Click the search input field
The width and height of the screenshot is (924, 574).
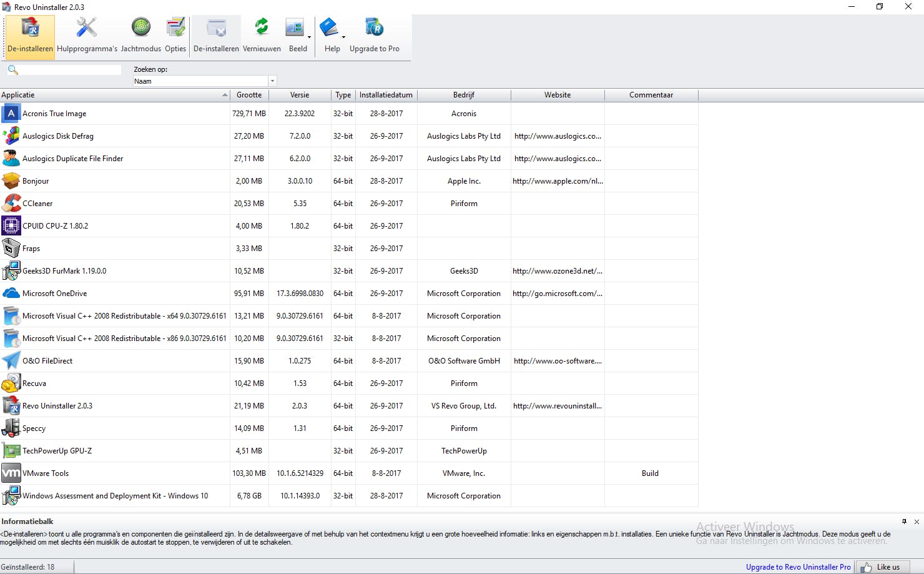point(70,70)
